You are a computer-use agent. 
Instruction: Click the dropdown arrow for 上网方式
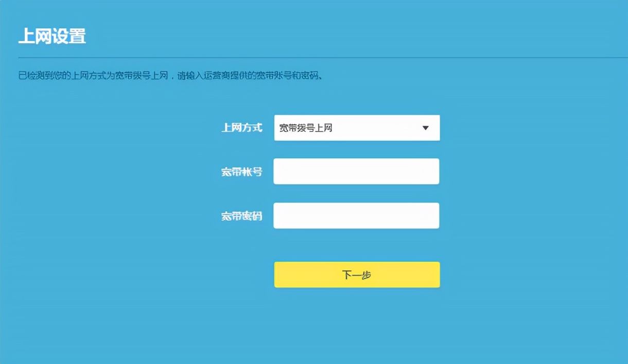(x=425, y=128)
